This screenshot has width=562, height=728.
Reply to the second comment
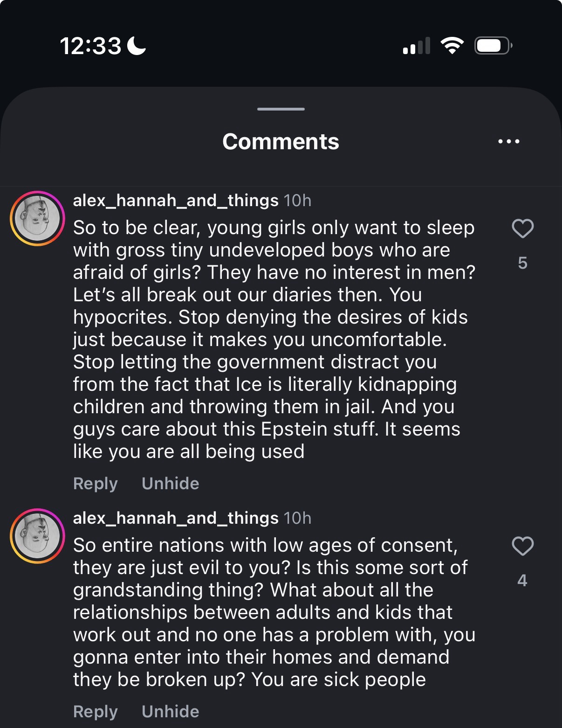point(95,711)
